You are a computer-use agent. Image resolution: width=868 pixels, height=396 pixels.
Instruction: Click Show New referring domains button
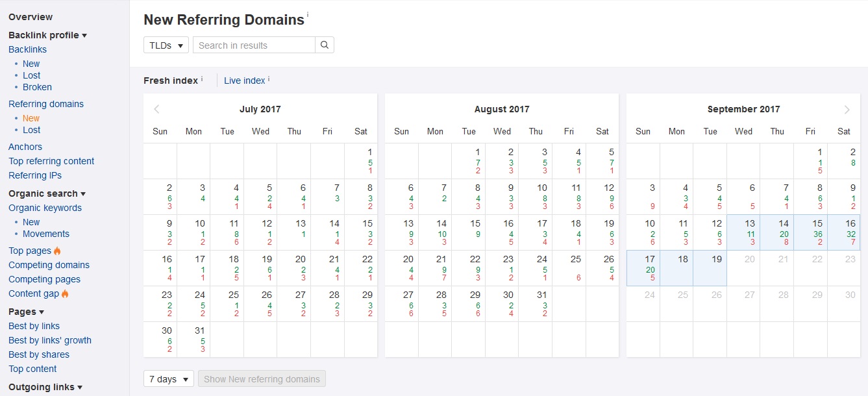[x=262, y=379]
